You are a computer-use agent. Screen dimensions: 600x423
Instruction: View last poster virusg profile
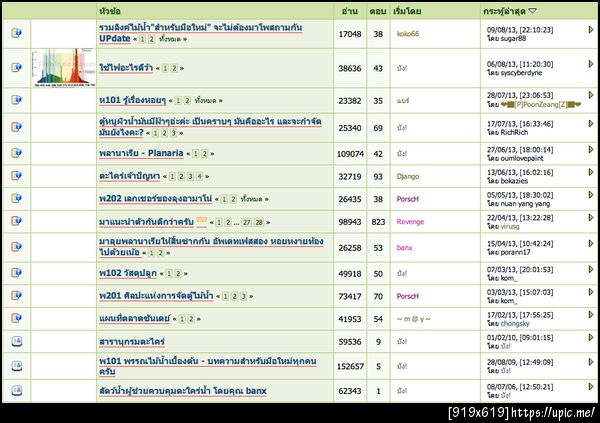point(510,226)
